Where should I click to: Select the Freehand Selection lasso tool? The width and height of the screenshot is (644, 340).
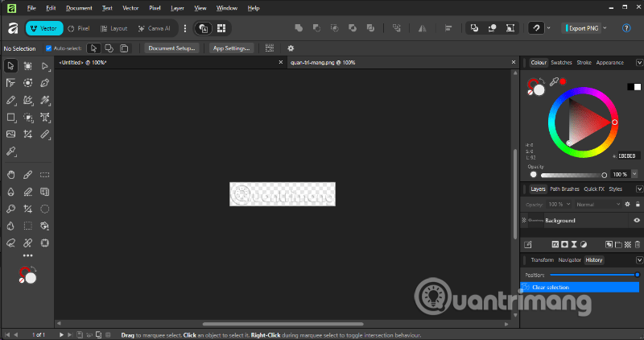click(11, 243)
